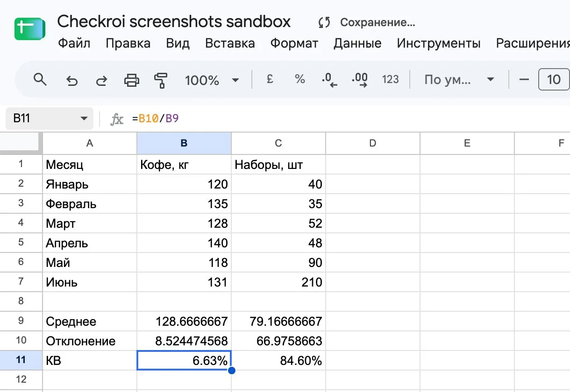Screen dimensions: 570x392
Task: Click the print icon
Action: click(x=131, y=80)
